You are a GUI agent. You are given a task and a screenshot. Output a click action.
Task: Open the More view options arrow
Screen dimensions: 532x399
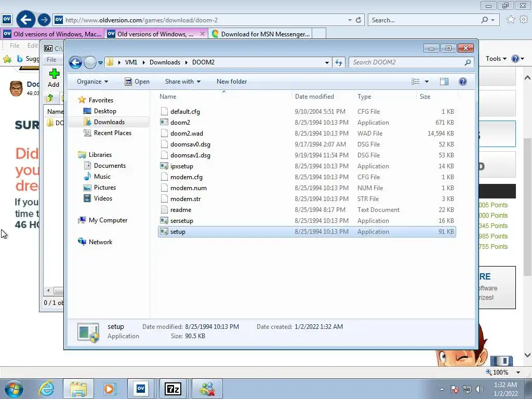[427, 82]
